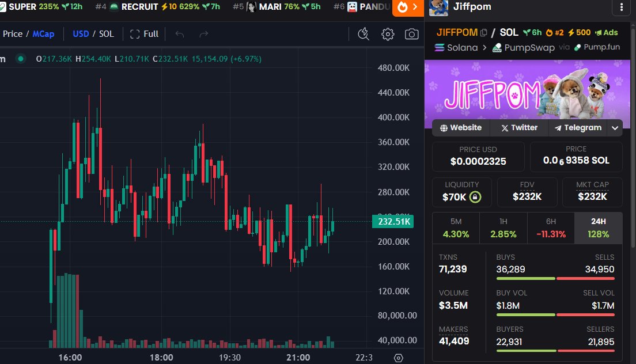Click the buyers/sellers ratio bar
This screenshot has width=636, height=364.
555,351
